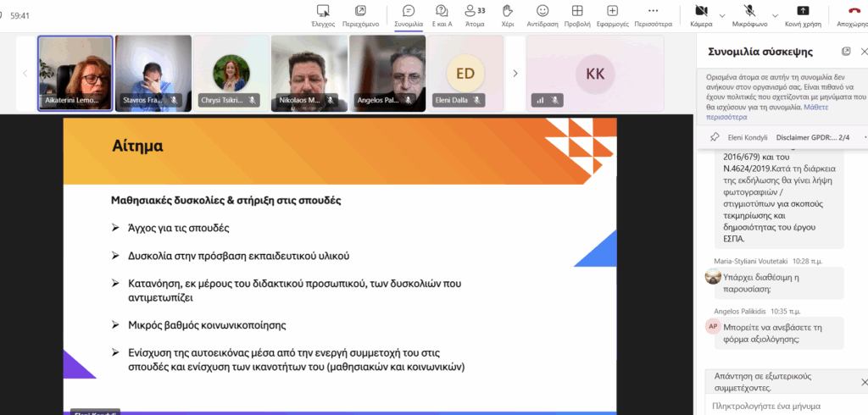The height and width of the screenshot is (415, 868).
Task: Click the pin icon beside Eleni Kondyli
Action: click(x=715, y=136)
